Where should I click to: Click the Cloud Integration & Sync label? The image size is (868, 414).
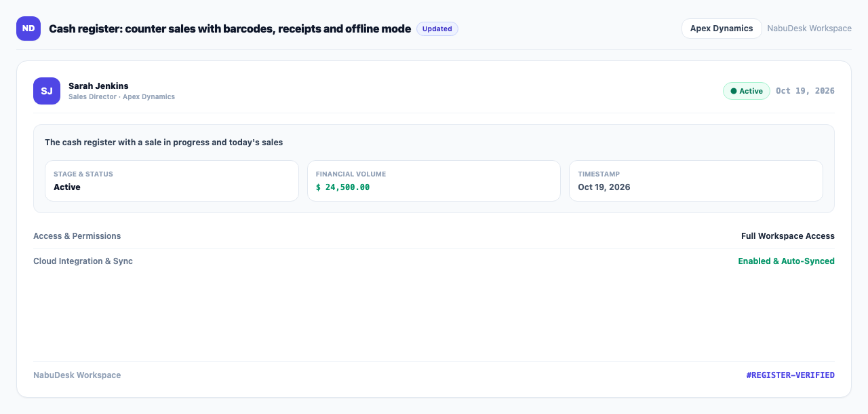[x=83, y=261]
